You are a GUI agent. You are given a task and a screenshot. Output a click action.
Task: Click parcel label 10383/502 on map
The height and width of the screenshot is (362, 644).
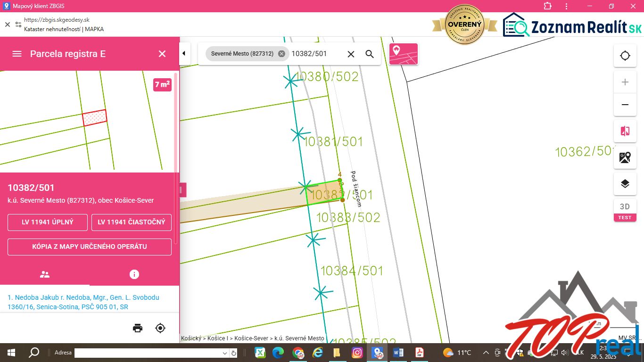[348, 217]
